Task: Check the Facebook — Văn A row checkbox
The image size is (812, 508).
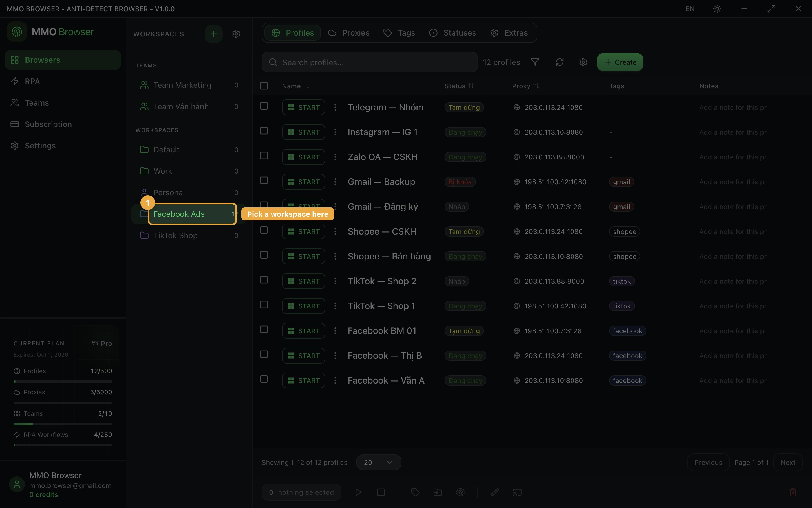Action: click(x=264, y=379)
